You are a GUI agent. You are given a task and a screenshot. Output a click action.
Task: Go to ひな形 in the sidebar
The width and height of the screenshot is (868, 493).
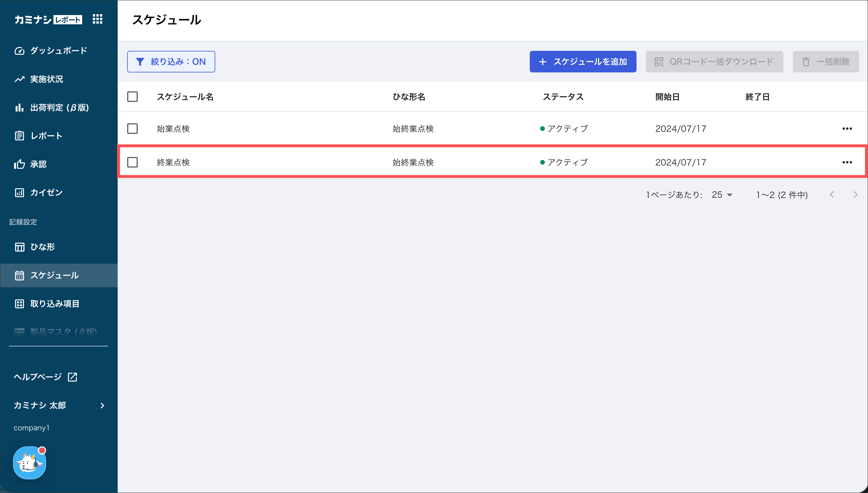pos(42,247)
